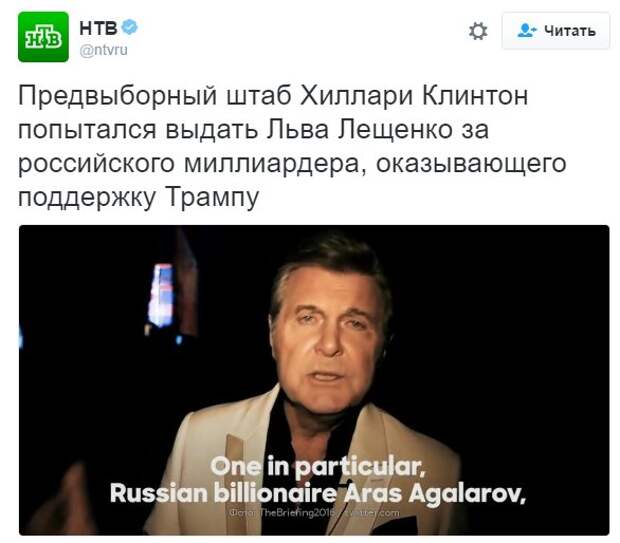620x543 pixels.
Task: Click the word "Трампу" in the tweet
Action: point(212,197)
